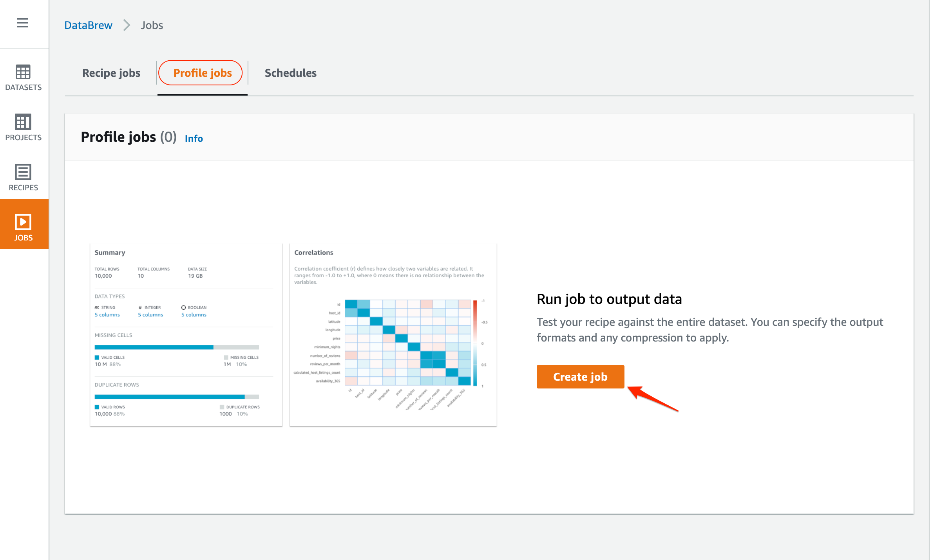The image size is (932, 560).
Task: Click the Missing Cells progress bar
Action: tap(176, 347)
